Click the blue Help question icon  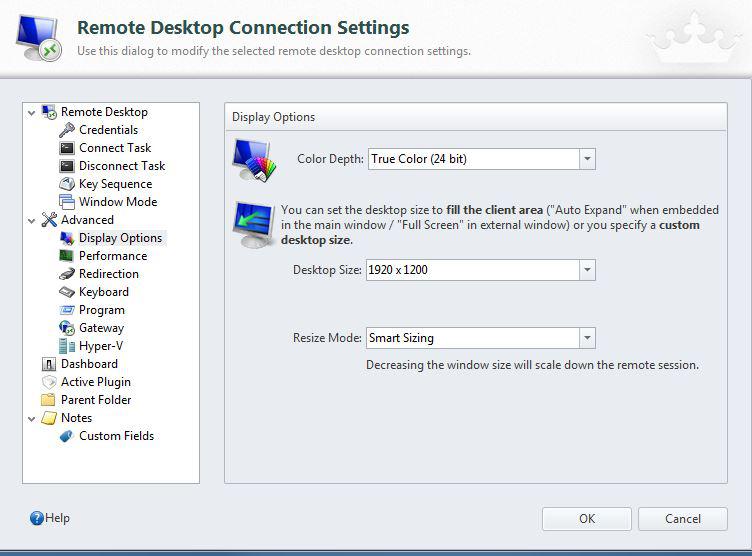[x=37, y=518]
